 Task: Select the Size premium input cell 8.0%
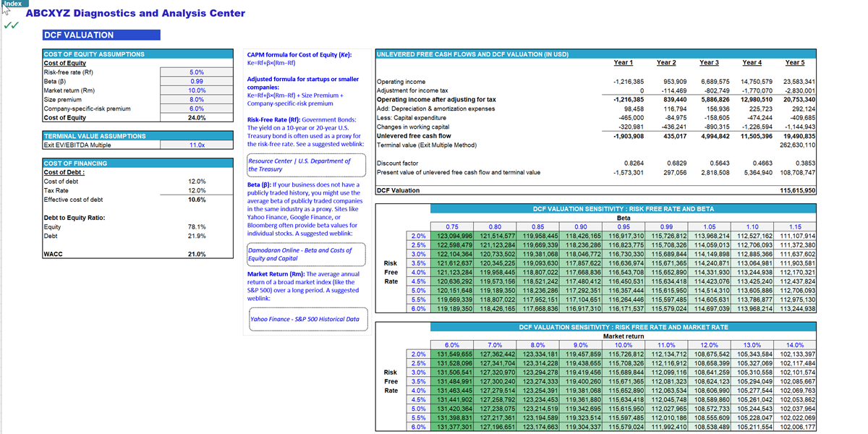pos(197,100)
